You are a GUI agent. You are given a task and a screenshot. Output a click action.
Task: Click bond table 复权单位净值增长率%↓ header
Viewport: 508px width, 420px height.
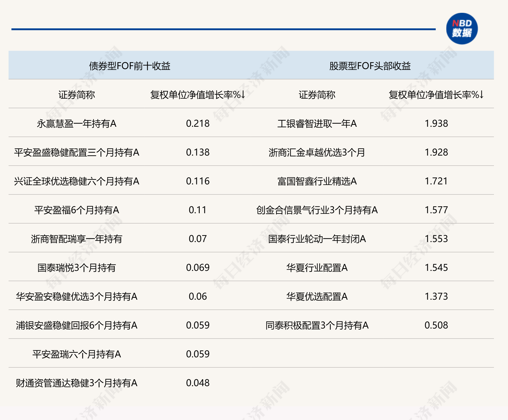198,95
